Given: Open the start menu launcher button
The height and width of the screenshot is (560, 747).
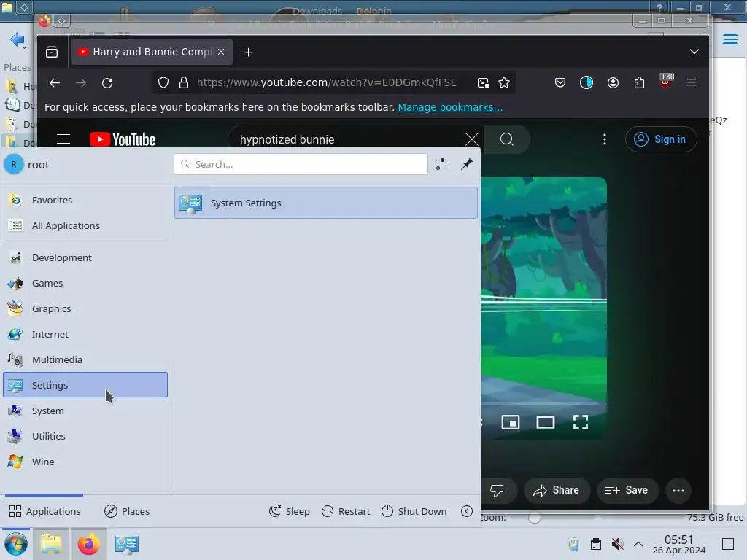Looking at the screenshot, I should click(15, 544).
